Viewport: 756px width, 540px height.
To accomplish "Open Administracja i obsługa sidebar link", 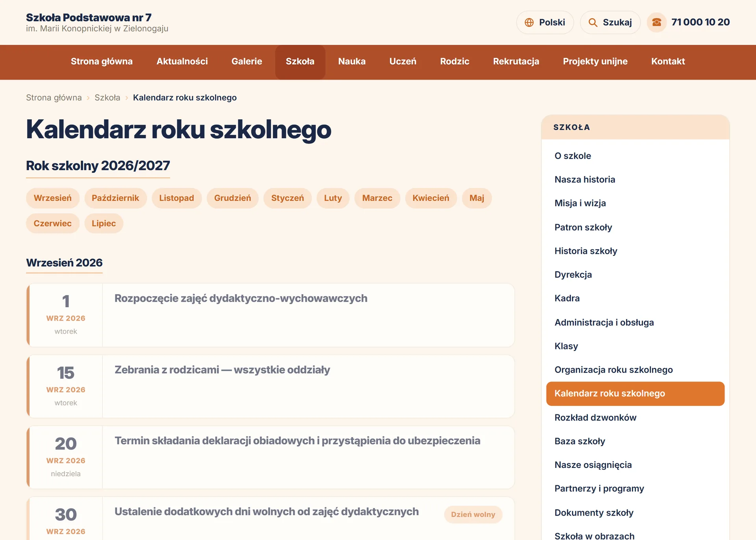I will 635,322.
